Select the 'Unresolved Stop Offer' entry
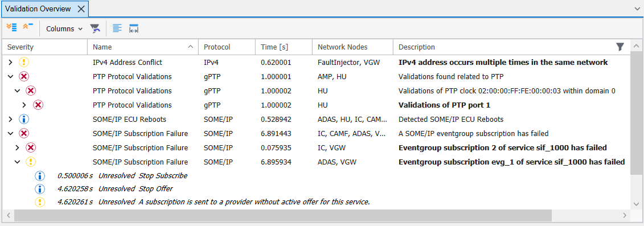Screen dimensions: 644x226 (136, 189)
